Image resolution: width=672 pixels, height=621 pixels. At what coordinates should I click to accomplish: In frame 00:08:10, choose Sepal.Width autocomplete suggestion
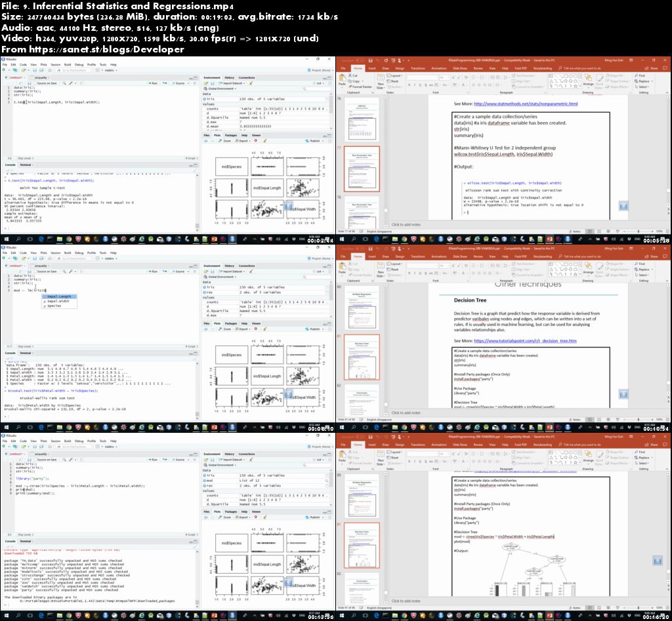(58, 301)
